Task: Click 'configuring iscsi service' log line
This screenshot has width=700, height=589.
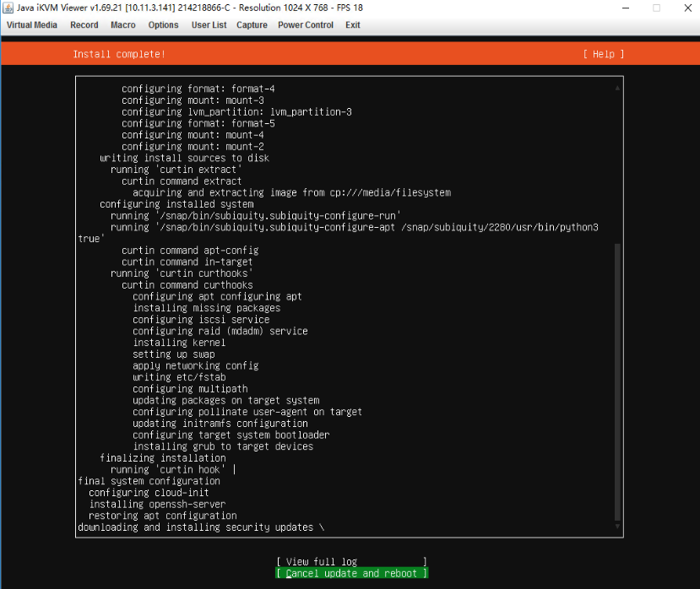Action: click(201, 320)
